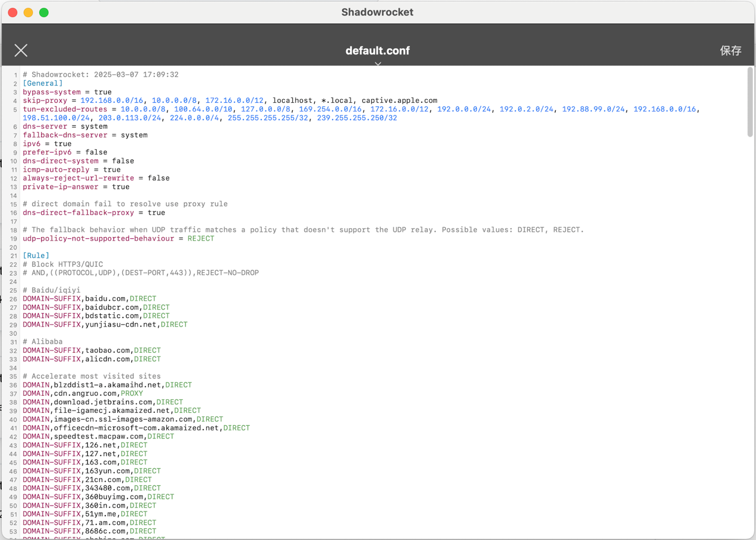The image size is (756, 540).
Task: Click the private-ip-answer = true line
Action: 76,187
